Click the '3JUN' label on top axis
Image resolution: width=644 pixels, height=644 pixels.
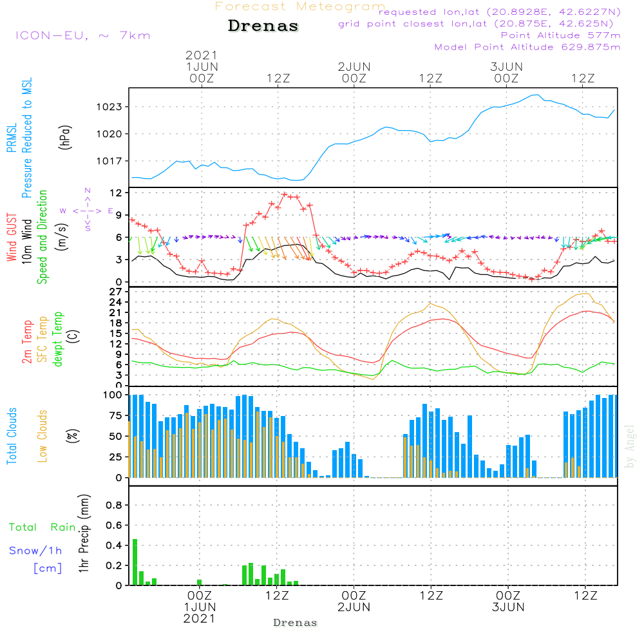pos(506,66)
